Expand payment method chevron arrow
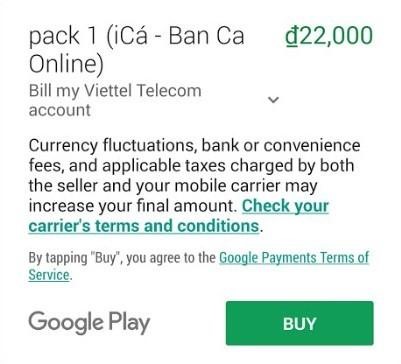 pyautogui.click(x=273, y=99)
